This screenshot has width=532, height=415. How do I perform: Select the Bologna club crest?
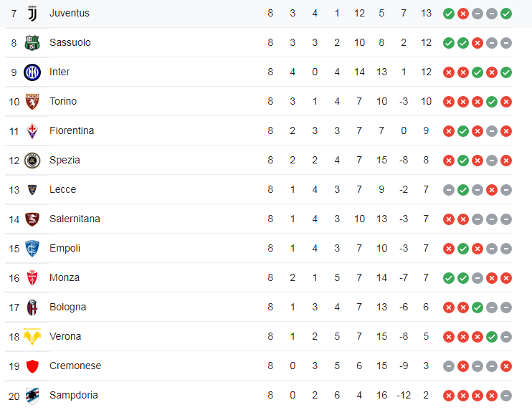[32, 307]
